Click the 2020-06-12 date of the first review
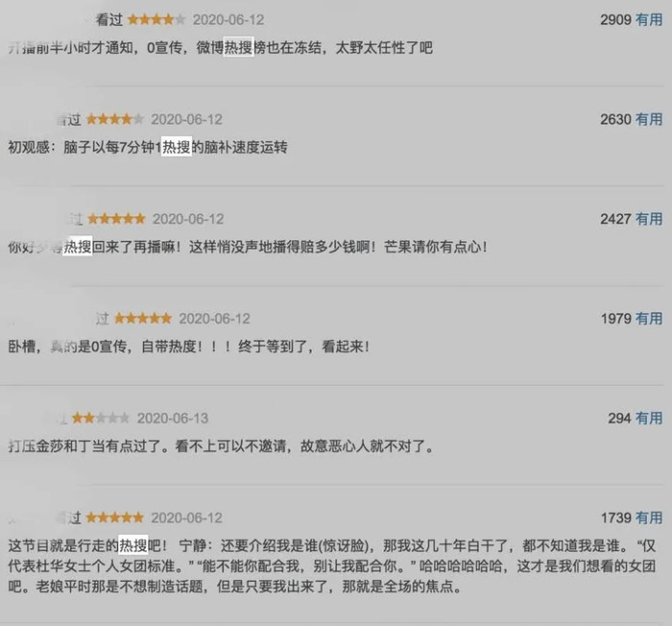Screen dimensions: 672x626 click(228, 20)
